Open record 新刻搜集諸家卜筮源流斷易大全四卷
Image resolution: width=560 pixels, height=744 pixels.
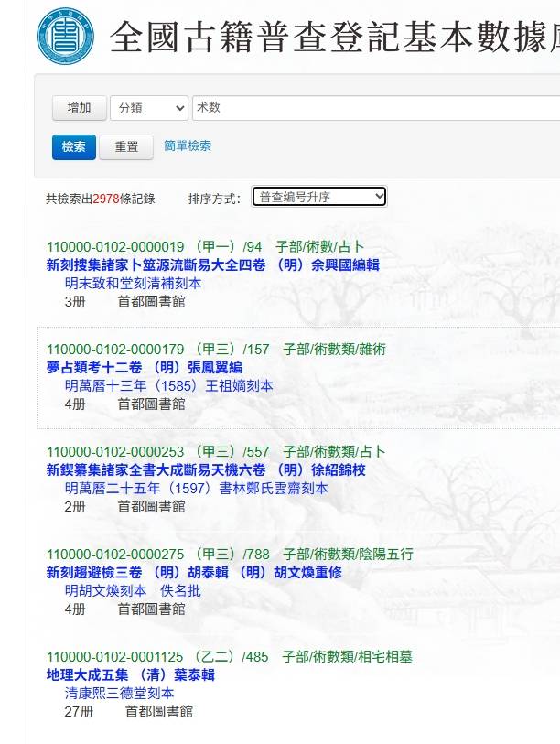tap(212, 265)
